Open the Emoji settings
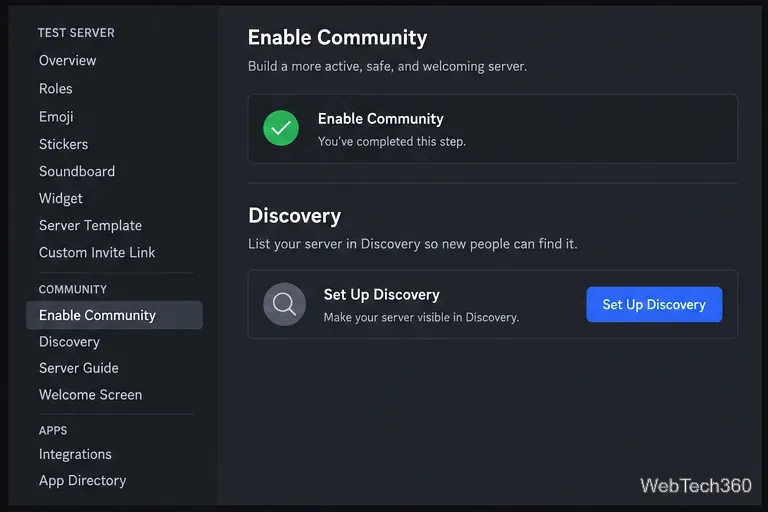The height and width of the screenshot is (512, 768). pos(56,117)
